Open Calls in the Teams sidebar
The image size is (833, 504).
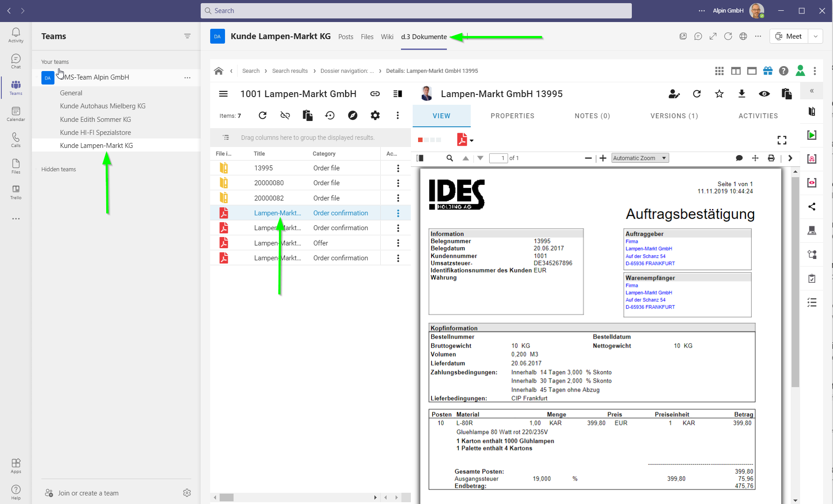coord(16,140)
